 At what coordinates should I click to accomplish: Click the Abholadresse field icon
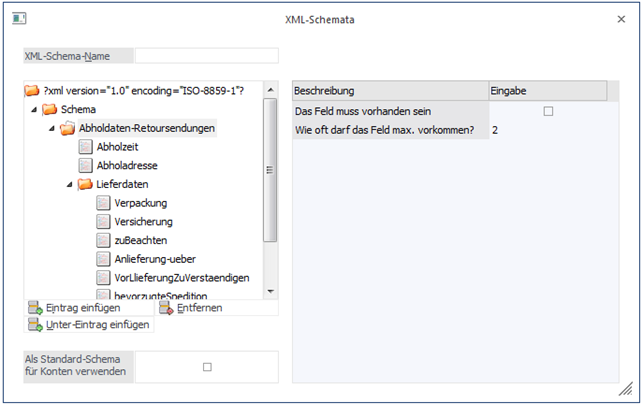click(x=86, y=165)
